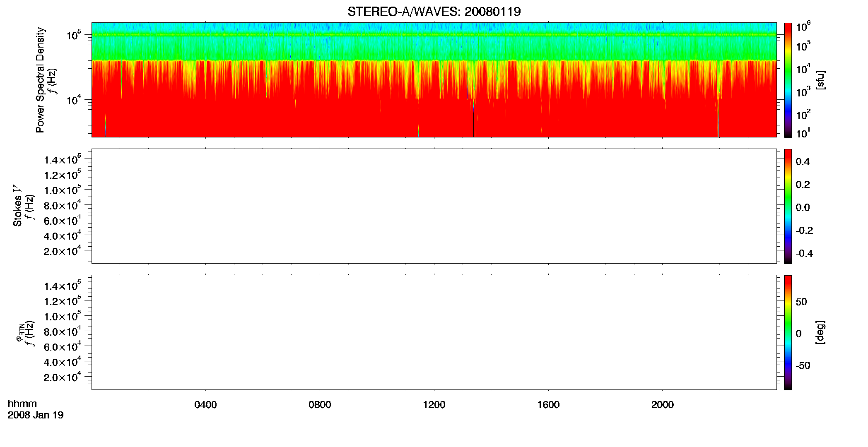Viewport: 868px width, 447px height.
Task: Click inside the empty Stokes V plot panel
Action: click(434, 206)
